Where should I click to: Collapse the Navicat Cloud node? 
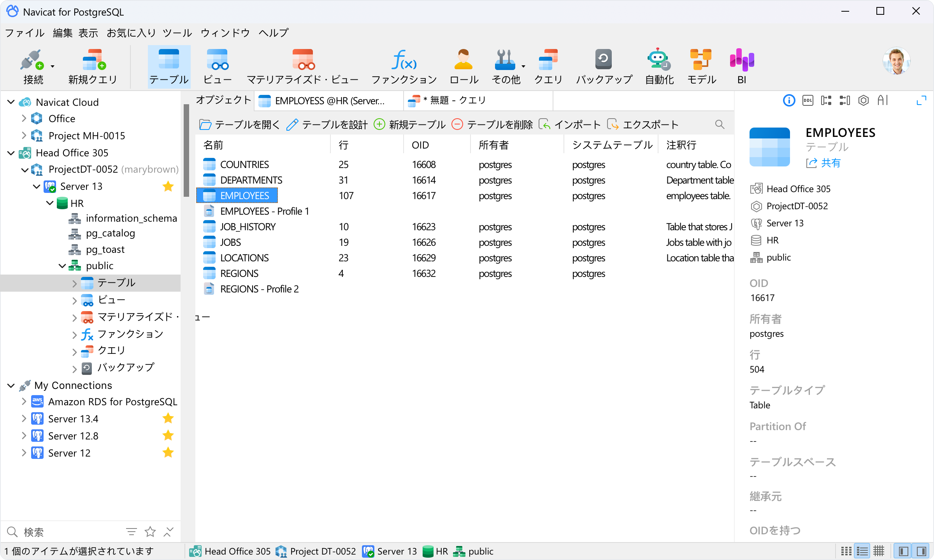[11, 102]
